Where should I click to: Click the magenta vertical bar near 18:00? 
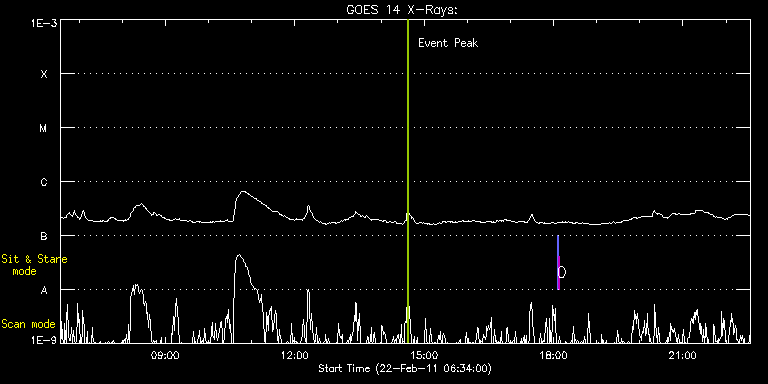click(x=558, y=272)
